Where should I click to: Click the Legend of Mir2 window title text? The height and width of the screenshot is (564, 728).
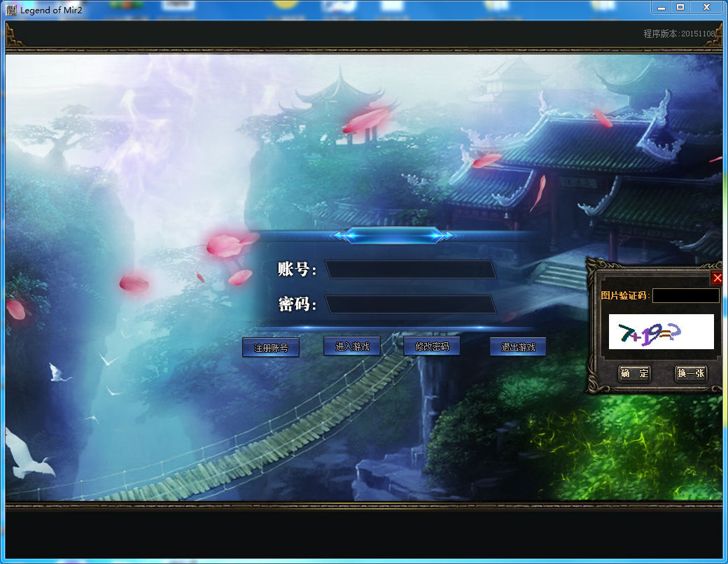tap(51, 10)
